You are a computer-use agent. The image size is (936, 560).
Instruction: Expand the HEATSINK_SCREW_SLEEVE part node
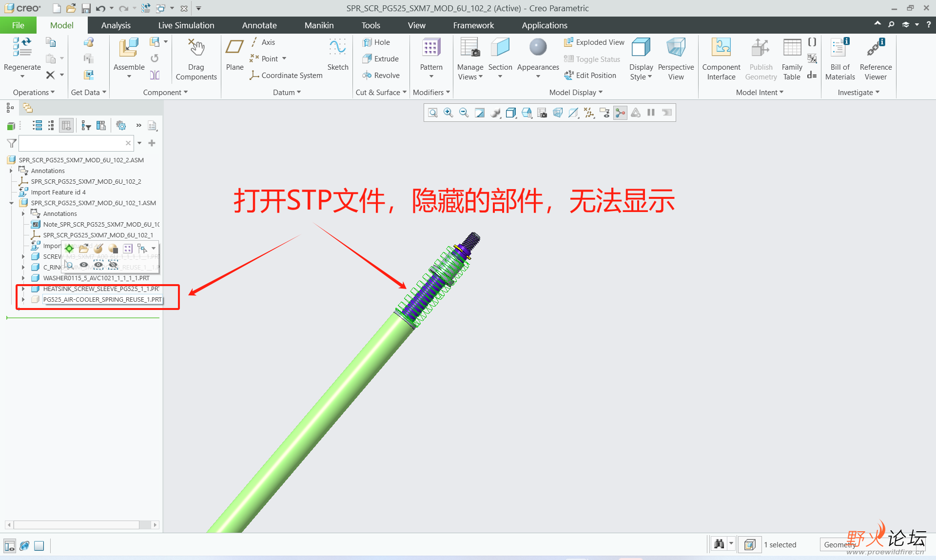coord(23,289)
